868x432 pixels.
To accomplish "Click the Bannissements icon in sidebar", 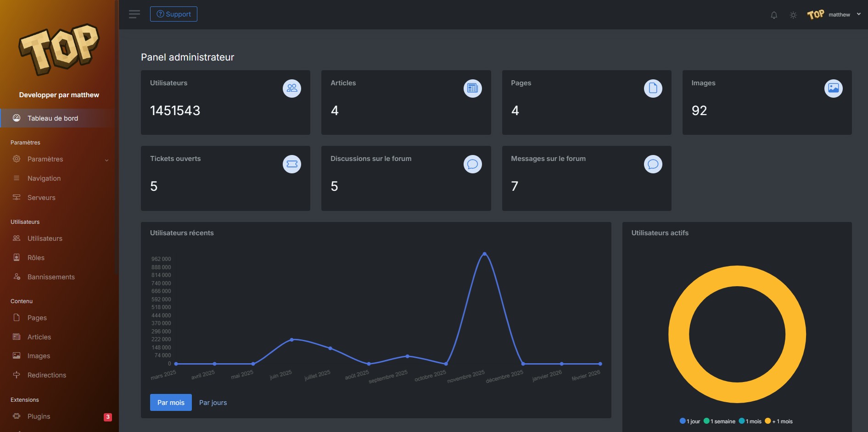I will [x=17, y=277].
